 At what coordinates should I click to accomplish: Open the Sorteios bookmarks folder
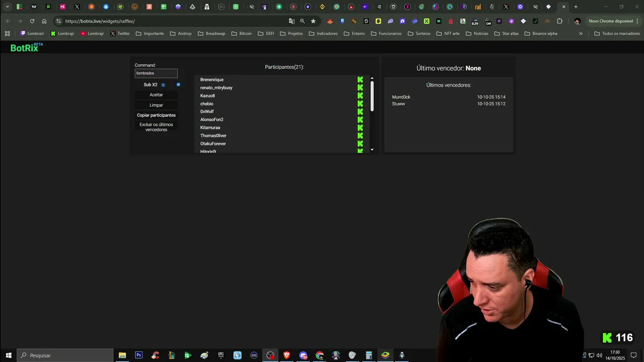click(x=419, y=34)
